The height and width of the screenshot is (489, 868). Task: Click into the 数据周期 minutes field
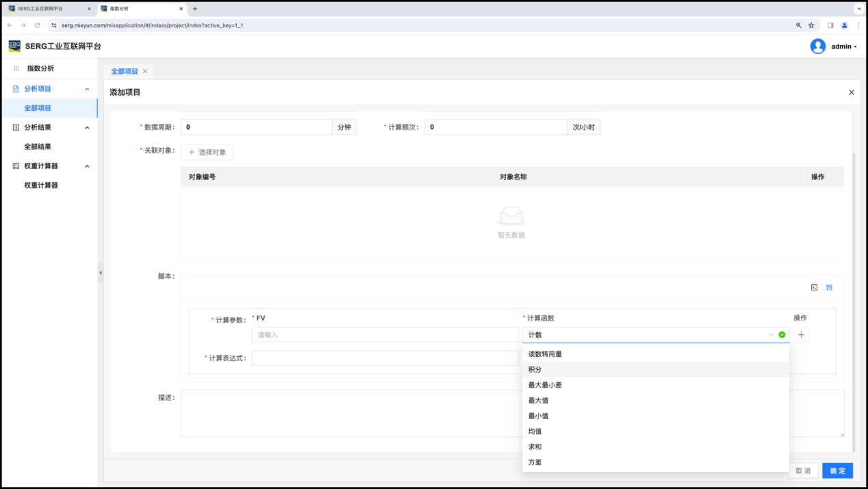coord(257,127)
